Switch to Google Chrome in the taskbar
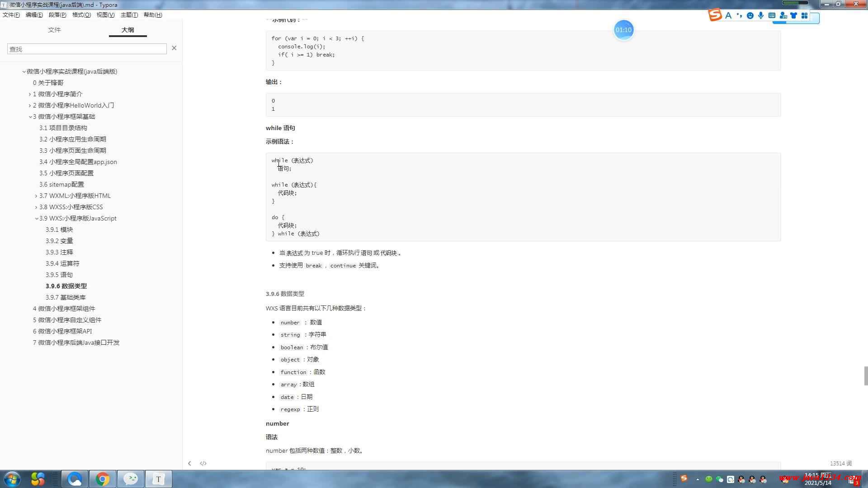 coord(103,479)
